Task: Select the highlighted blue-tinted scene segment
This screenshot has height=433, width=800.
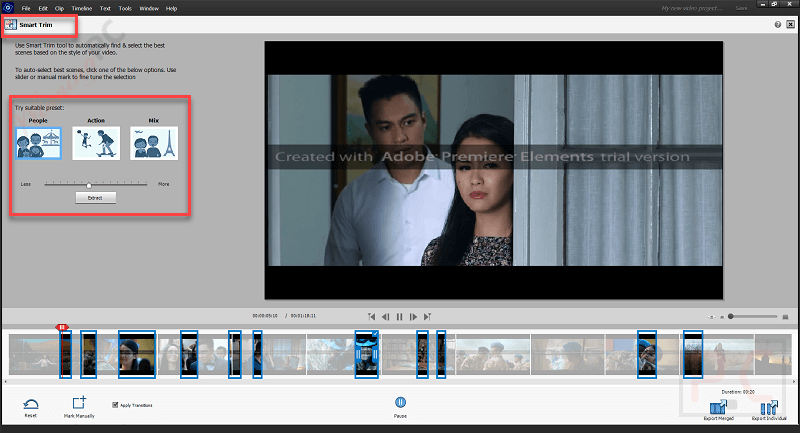Action: (x=367, y=354)
